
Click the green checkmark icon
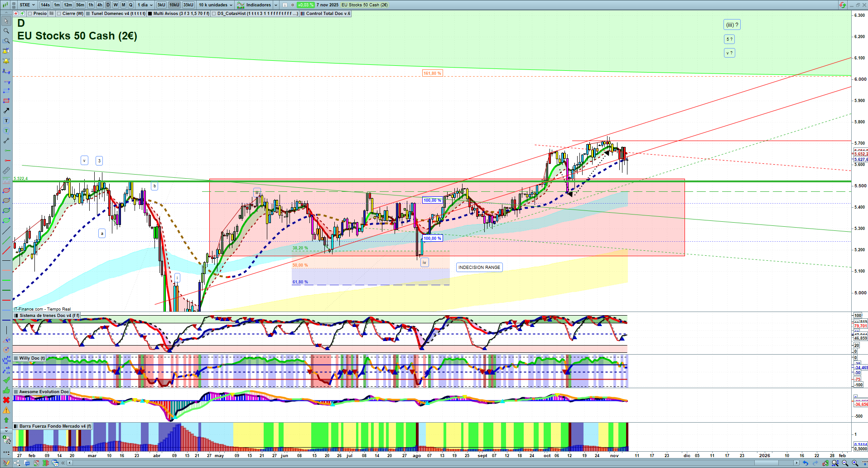pyautogui.click(x=6, y=380)
